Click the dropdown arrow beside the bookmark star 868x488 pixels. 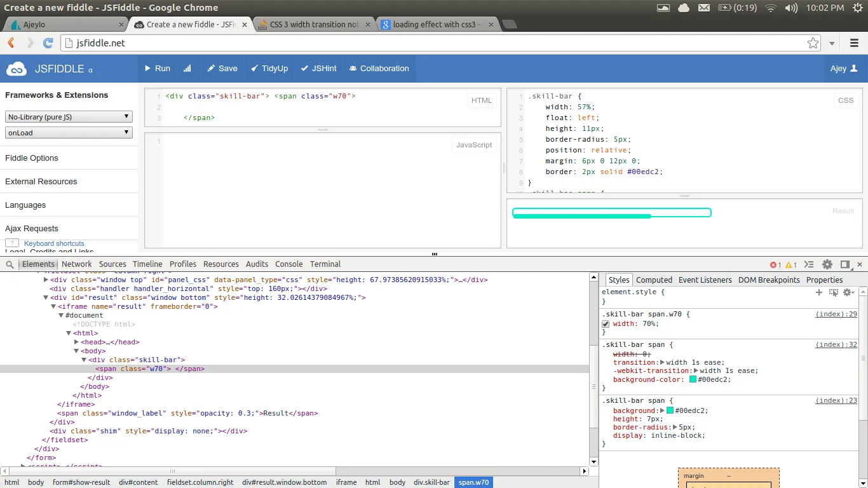point(832,44)
